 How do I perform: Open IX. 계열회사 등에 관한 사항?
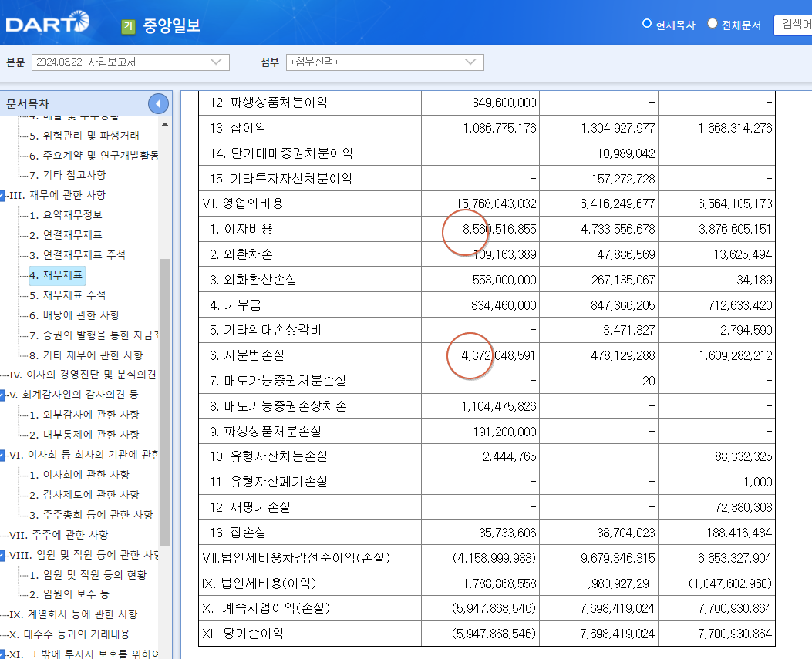pos(73,614)
